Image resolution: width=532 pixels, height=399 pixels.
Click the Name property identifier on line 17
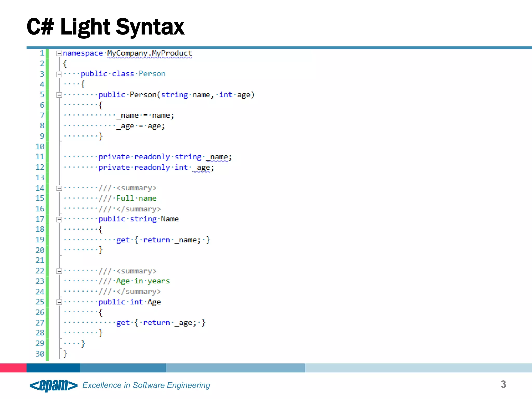[x=170, y=219]
